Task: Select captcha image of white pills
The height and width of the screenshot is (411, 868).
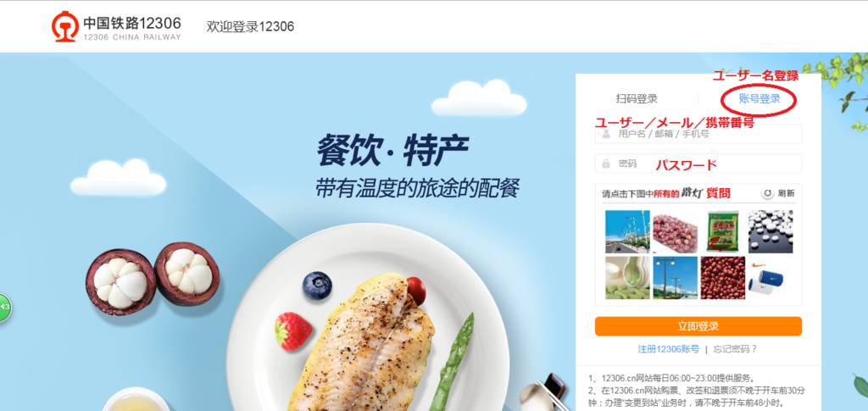Action: (770, 231)
